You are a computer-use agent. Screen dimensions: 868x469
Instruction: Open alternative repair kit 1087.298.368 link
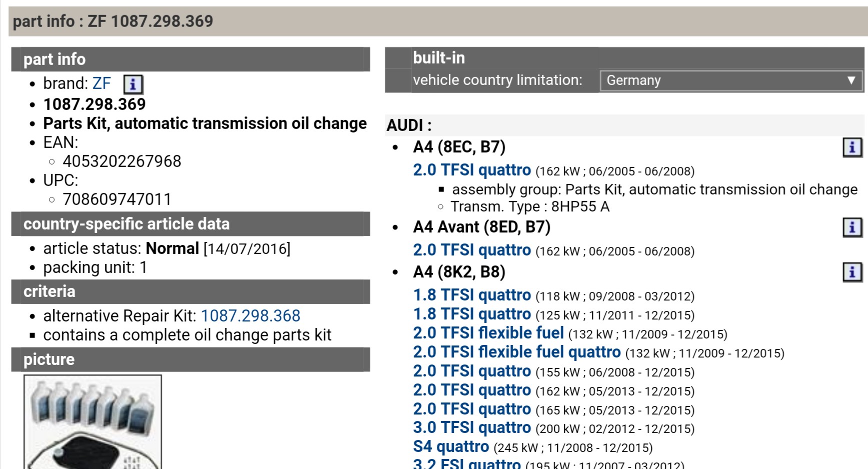[x=250, y=316]
